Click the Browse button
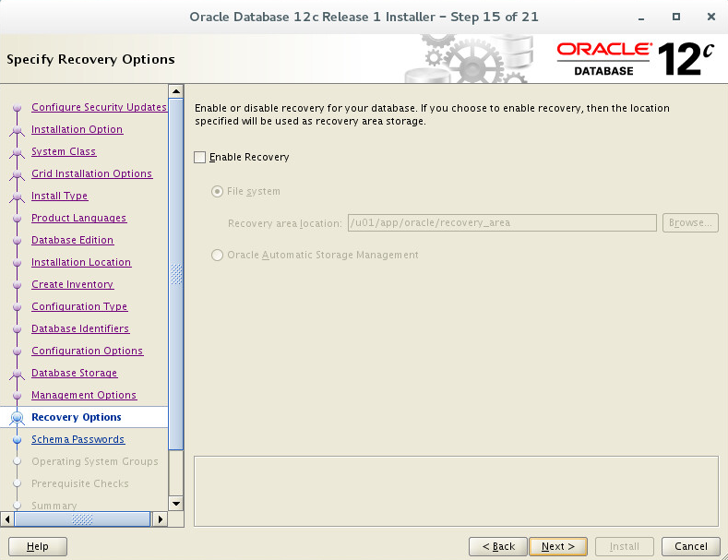728x560 pixels. click(690, 223)
